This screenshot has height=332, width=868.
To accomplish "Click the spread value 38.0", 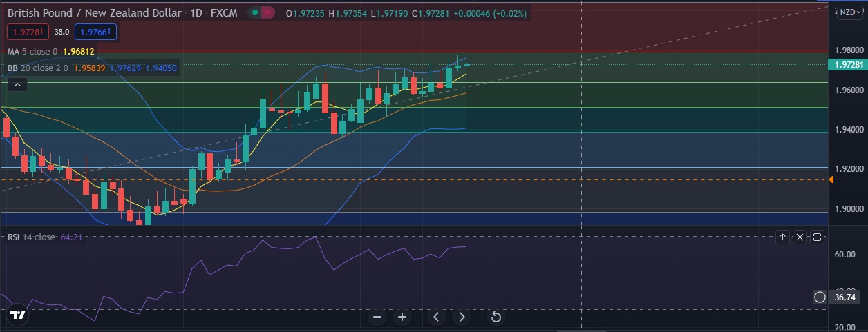I will (x=62, y=31).
